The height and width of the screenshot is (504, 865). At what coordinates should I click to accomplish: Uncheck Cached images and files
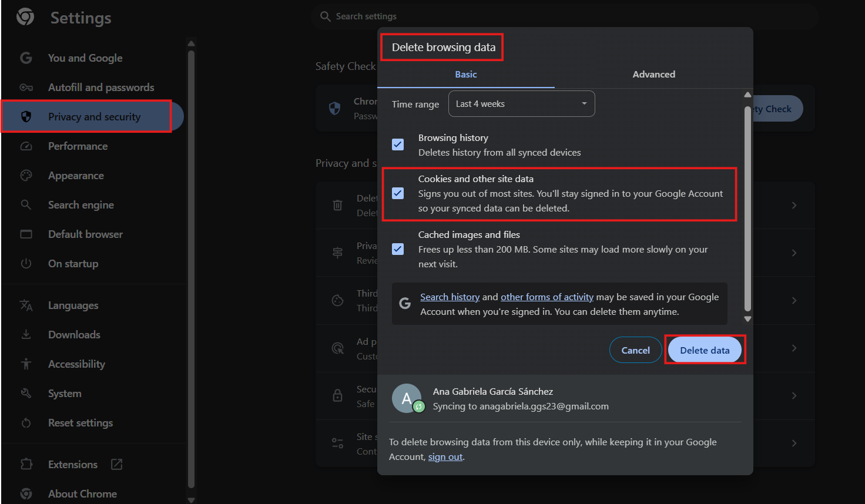398,249
